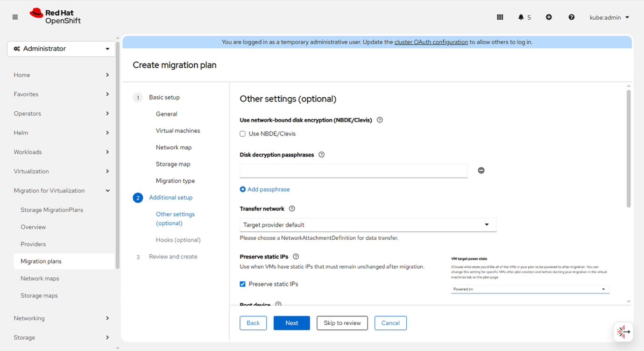This screenshot has height=351, width=644.
Task: Expand the Networking navigation section
Action: tap(61, 318)
